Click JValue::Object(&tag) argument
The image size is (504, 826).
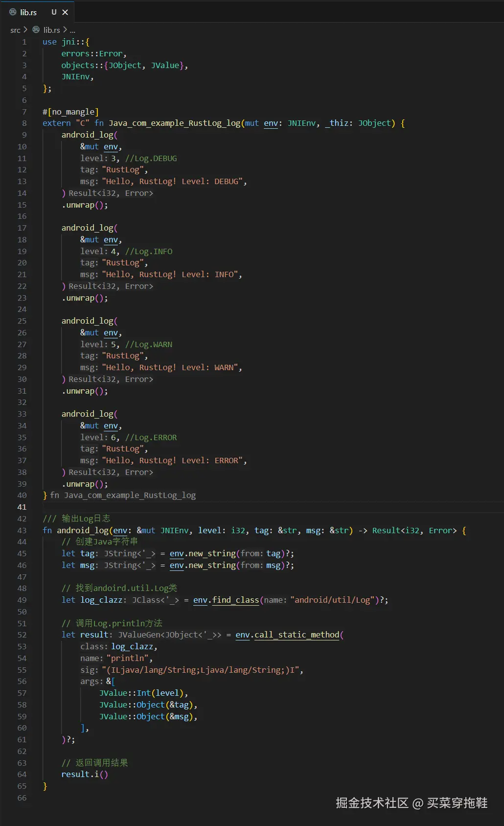(x=146, y=705)
